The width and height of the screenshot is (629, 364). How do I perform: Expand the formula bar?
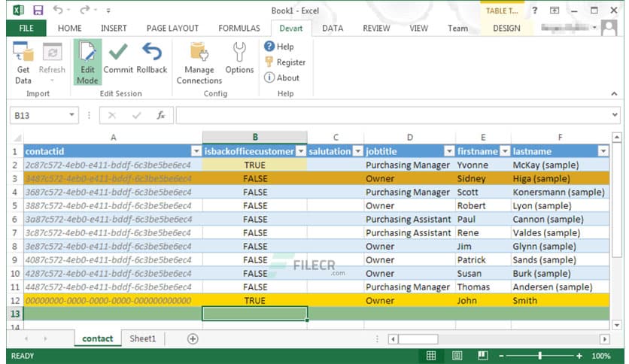[x=615, y=115]
